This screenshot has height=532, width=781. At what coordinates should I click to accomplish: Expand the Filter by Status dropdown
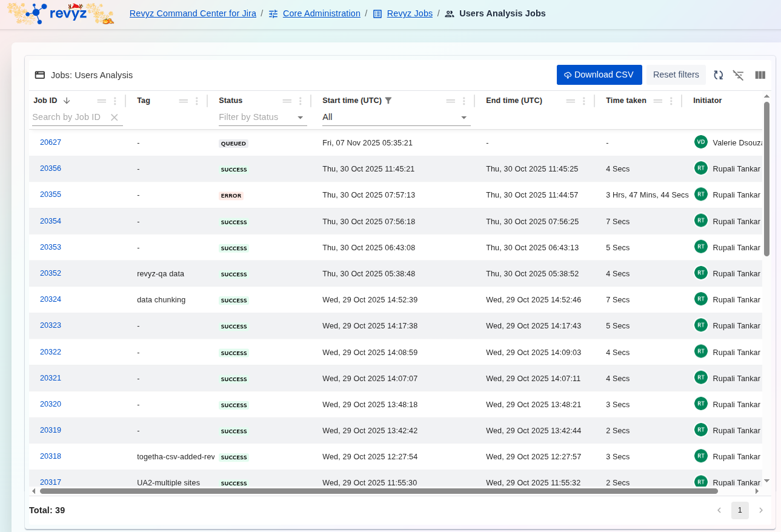click(300, 118)
